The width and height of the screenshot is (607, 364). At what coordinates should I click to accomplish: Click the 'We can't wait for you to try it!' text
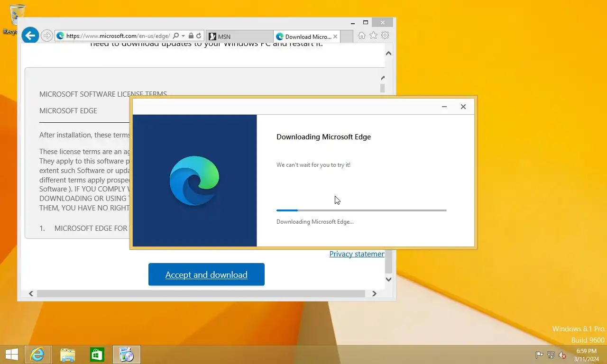[x=313, y=165]
